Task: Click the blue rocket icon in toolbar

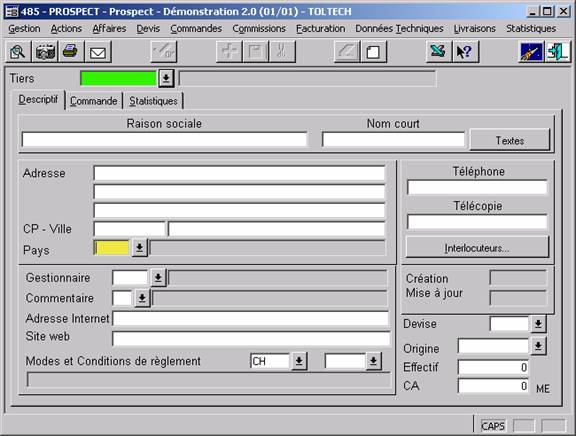Action: tap(531, 52)
